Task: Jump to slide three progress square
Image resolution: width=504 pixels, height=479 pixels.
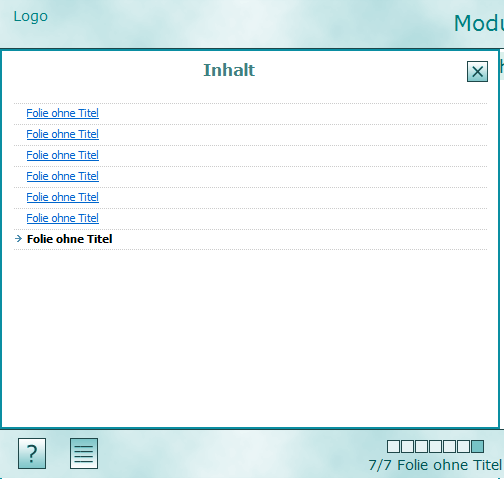Action: click(x=421, y=446)
